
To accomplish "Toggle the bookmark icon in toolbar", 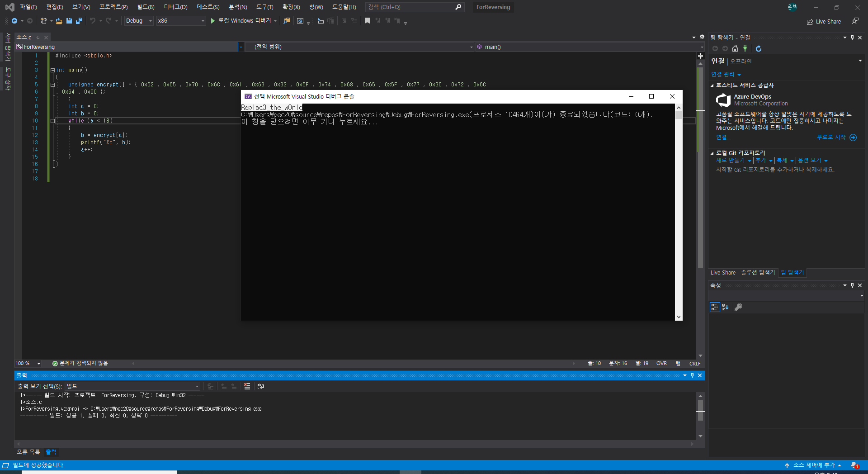I will [367, 21].
